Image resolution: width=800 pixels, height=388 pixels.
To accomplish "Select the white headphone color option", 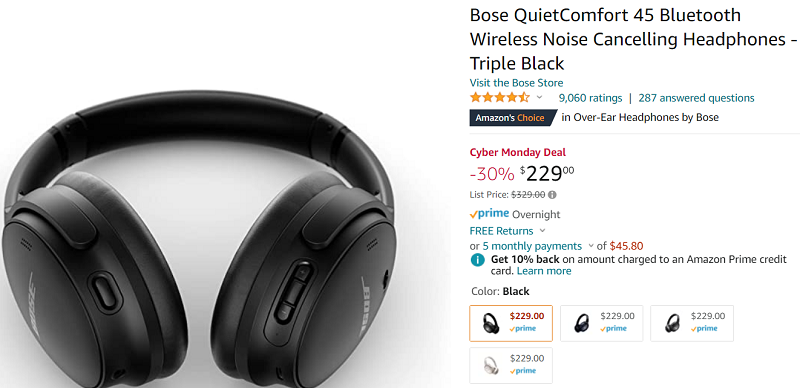I will click(x=511, y=365).
